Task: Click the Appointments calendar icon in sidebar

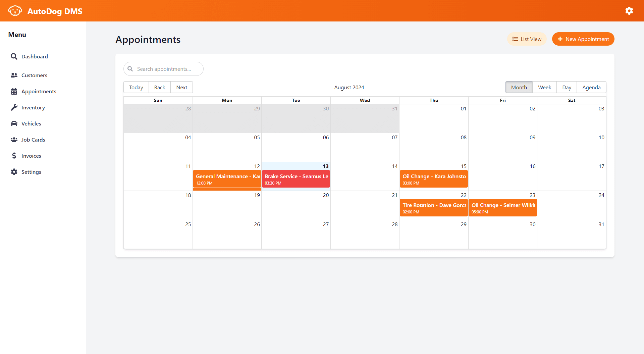Action: tap(14, 91)
